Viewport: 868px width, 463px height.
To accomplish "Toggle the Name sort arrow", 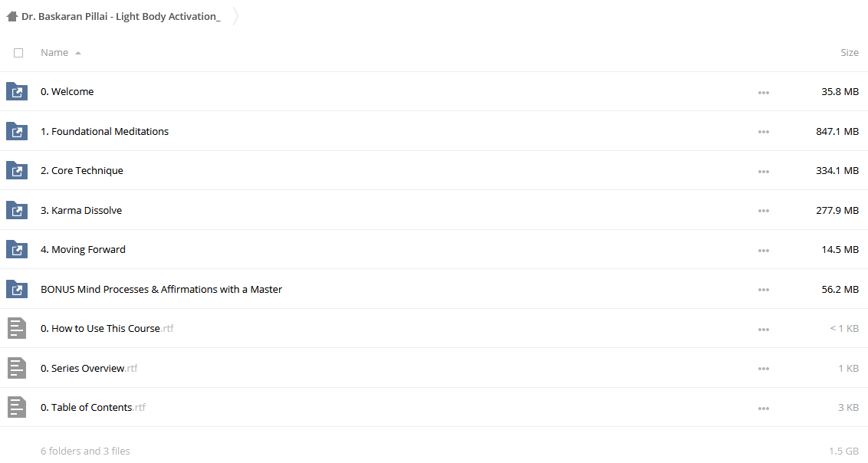I will tap(78, 53).
